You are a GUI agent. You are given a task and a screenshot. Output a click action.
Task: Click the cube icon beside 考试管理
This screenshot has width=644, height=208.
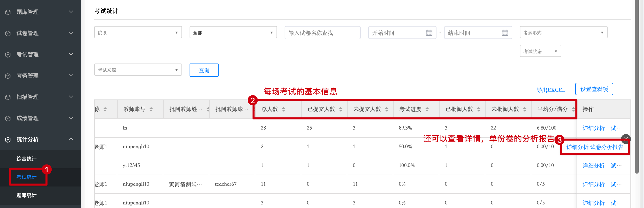(x=8, y=55)
